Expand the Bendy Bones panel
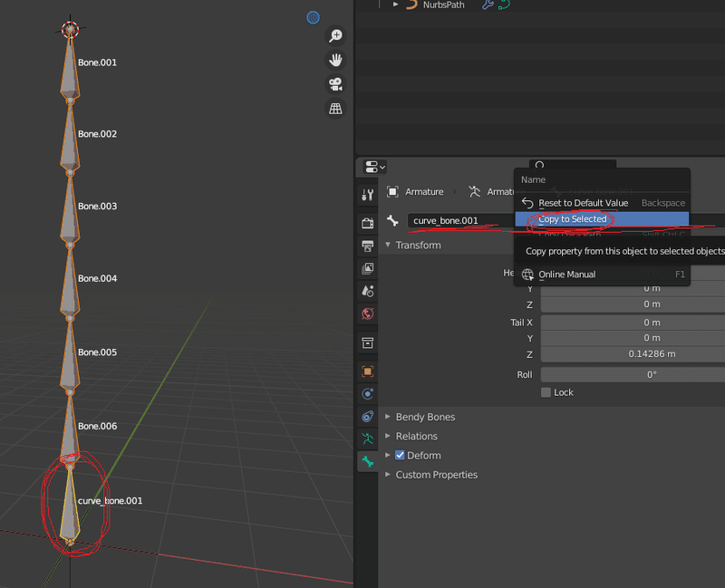Viewport: 725px width, 588px height. 388,417
